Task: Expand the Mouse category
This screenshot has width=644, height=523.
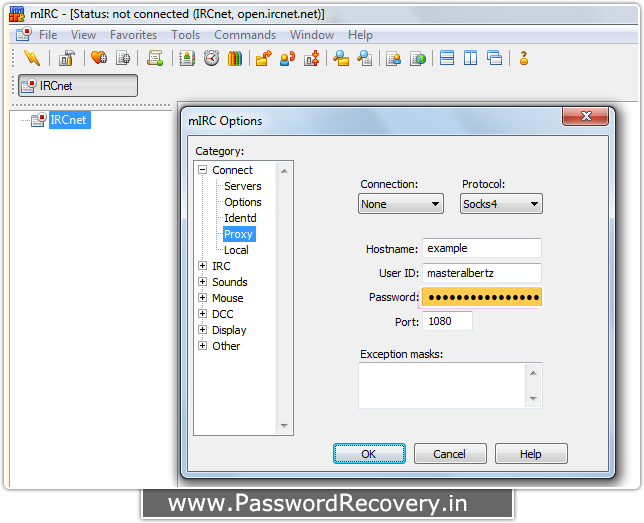Action: tap(202, 297)
